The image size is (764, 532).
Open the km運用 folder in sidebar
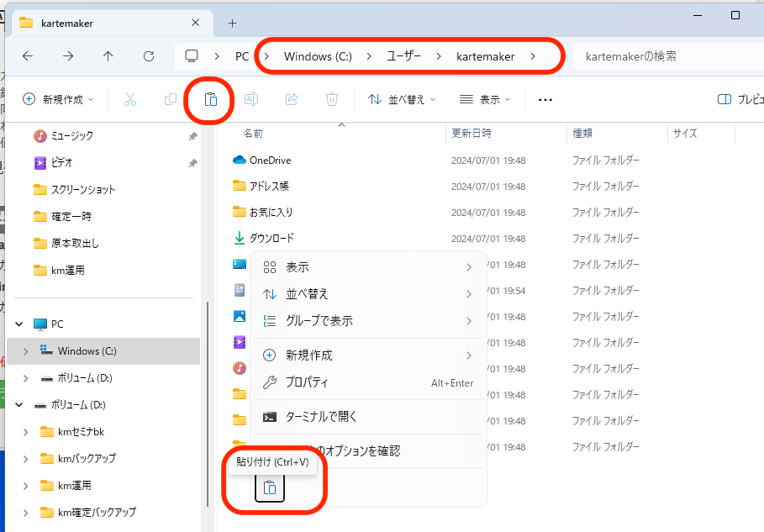[67, 270]
